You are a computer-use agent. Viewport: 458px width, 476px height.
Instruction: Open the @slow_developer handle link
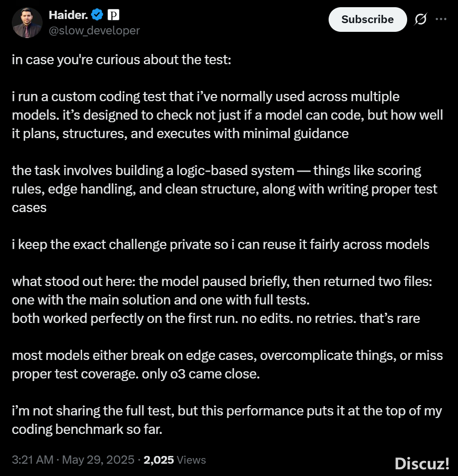pyautogui.click(x=94, y=31)
